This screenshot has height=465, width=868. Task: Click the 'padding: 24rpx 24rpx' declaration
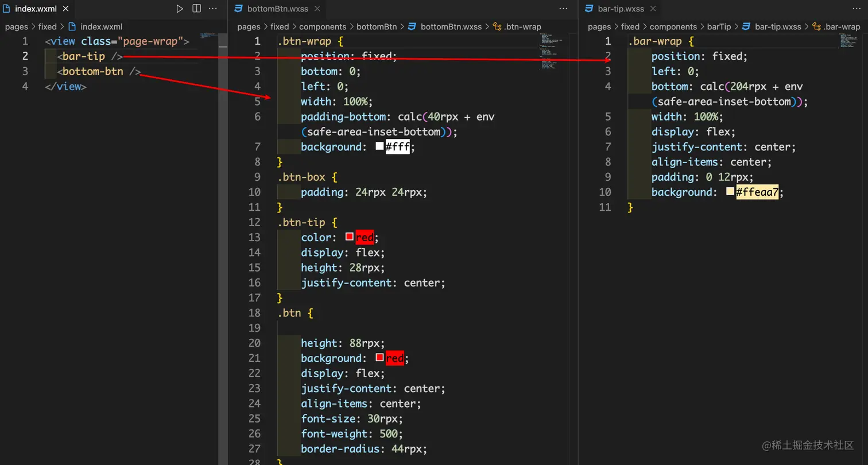tap(364, 192)
